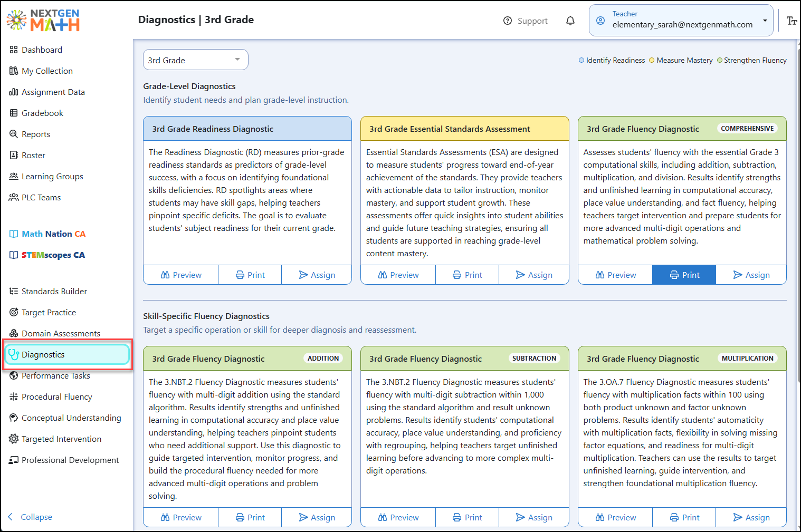Image resolution: width=801 pixels, height=532 pixels.
Task: Preview the Essential Standards Assessment
Action: coord(398,275)
